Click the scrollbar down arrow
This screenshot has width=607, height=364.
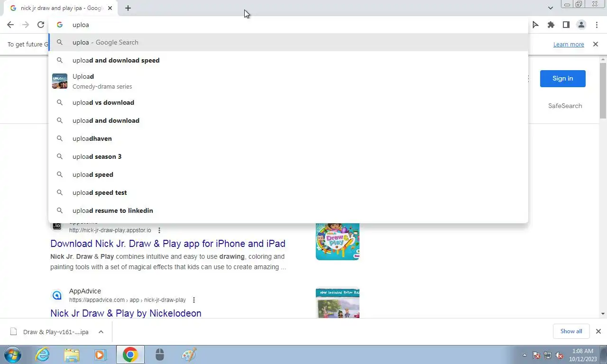603,314
